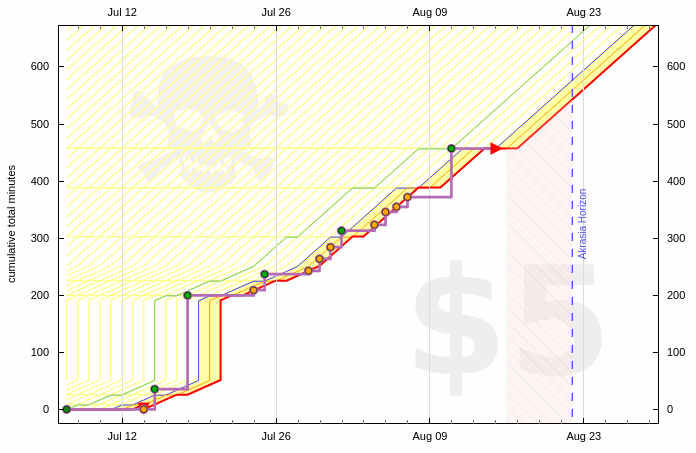Click the Aug 23 label on top axis
Viewport: 696px width, 453px height.
(583, 12)
